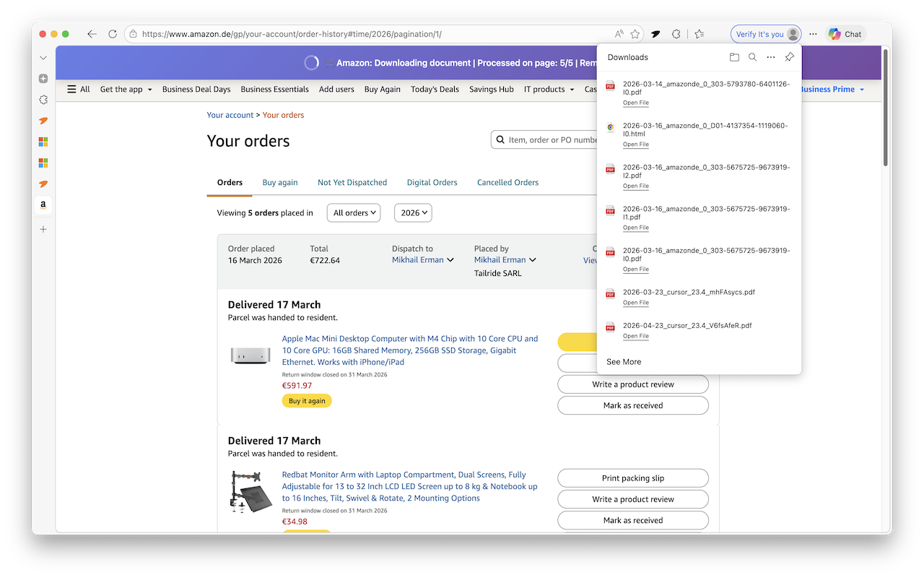Image resolution: width=924 pixels, height=578 pixels.
Task: Open the browser Settings and more menu
Action: click(x=814, y=34)
